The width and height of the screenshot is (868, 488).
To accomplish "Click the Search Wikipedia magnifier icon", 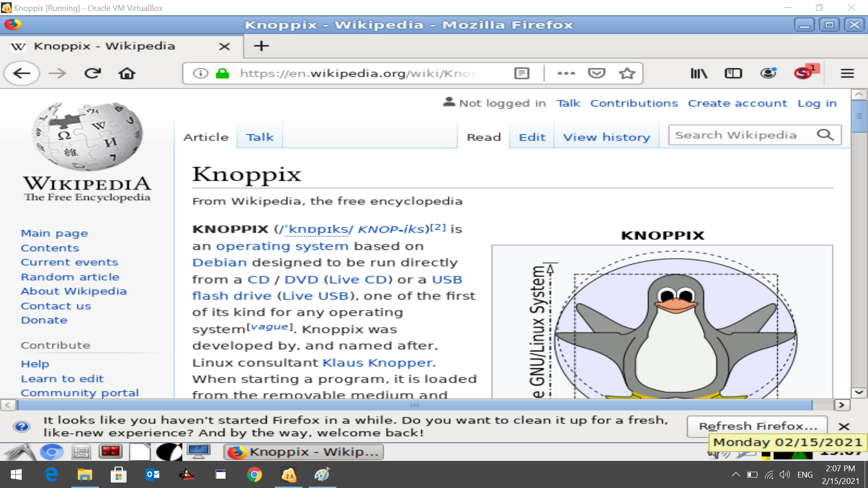I will (826, 134).
